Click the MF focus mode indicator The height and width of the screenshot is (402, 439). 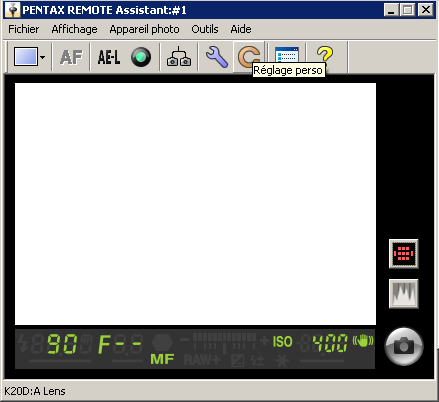pyautogui.click(x=162, y=359)
